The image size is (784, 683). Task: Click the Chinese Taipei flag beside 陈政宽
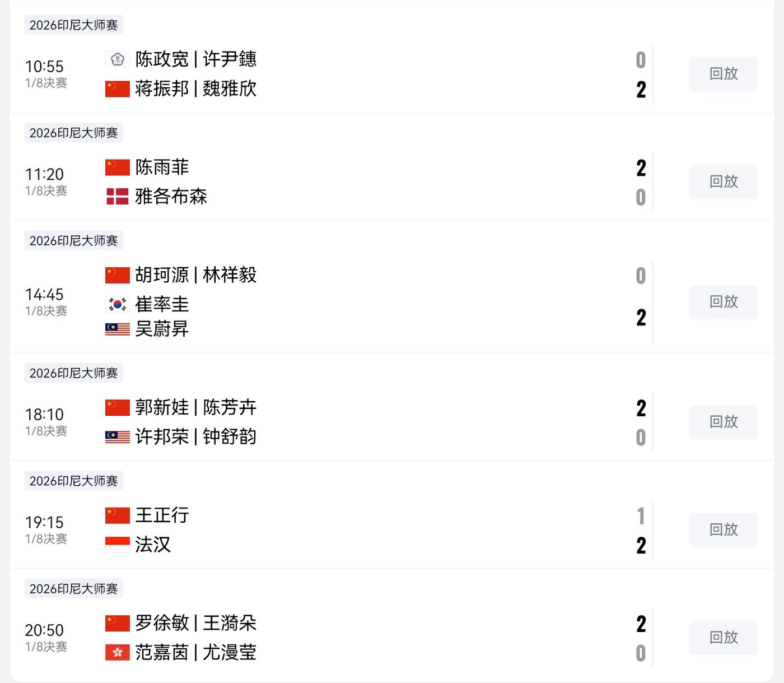click(117, 59)
